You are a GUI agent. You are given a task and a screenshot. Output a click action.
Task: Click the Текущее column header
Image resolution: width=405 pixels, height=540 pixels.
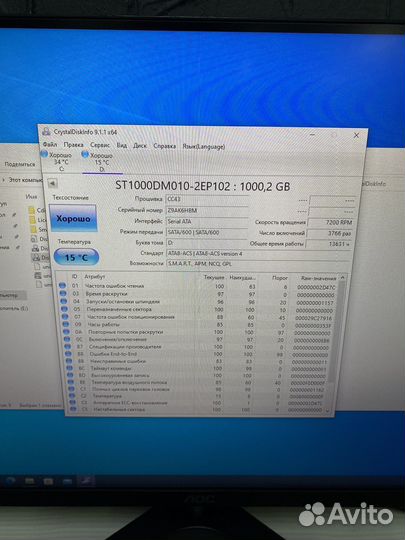214,277
